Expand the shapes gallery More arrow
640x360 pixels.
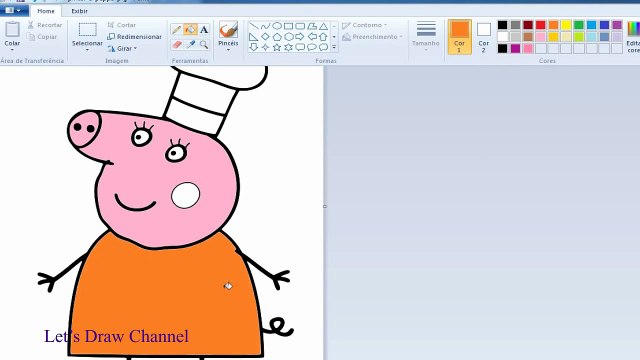pyautogui.click(x=334, y=47)
